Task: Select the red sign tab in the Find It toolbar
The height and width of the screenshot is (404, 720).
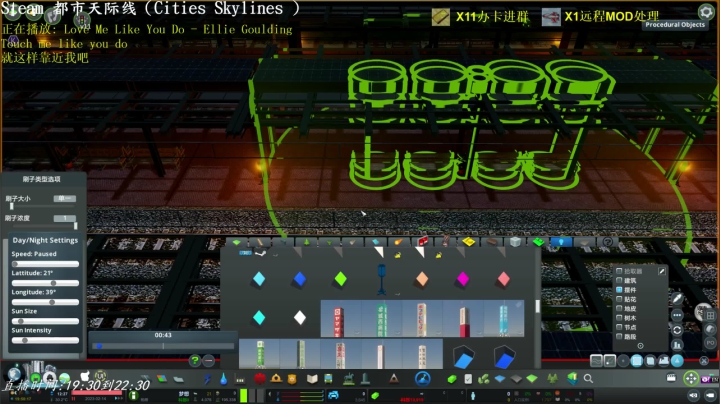Action: click(422, 242)
